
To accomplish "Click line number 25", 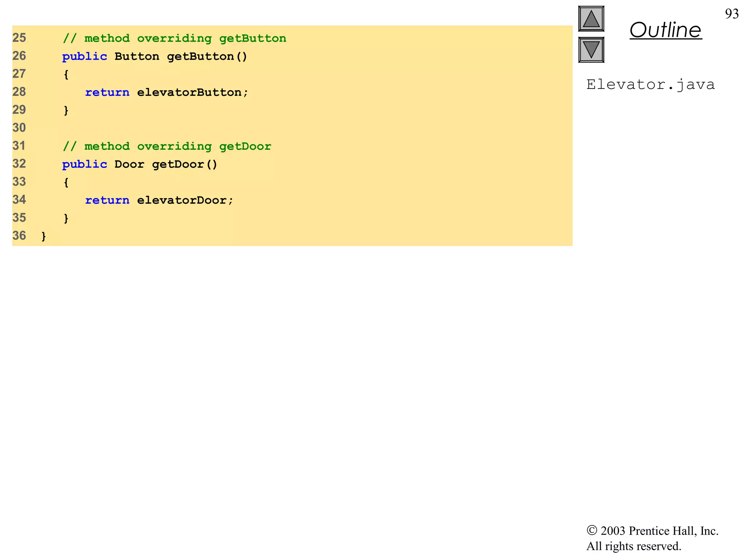I will [19, 38].
